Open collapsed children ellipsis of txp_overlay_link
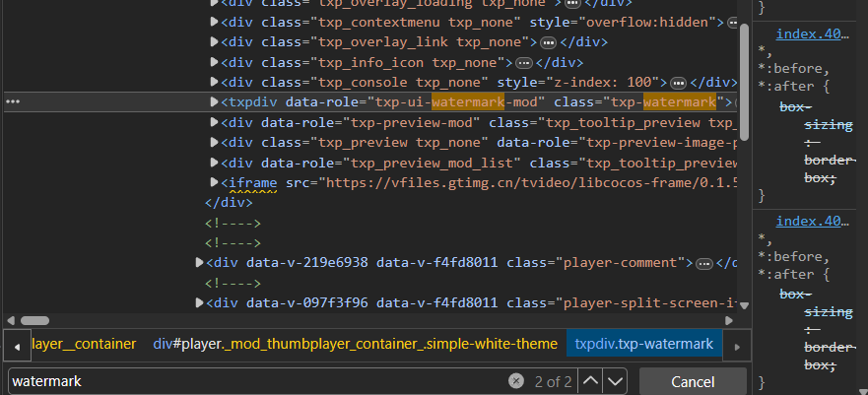The width and height of the screenshot is (868, 395). point(548,42)
